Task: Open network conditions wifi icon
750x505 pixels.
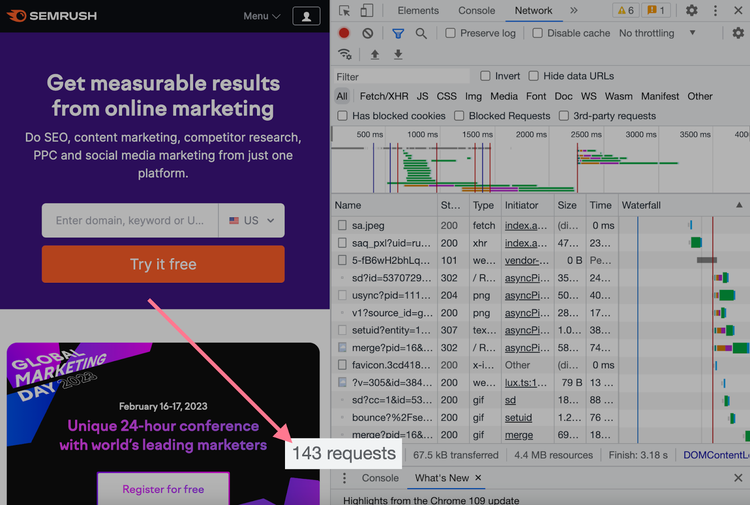Action: point(345,55)
